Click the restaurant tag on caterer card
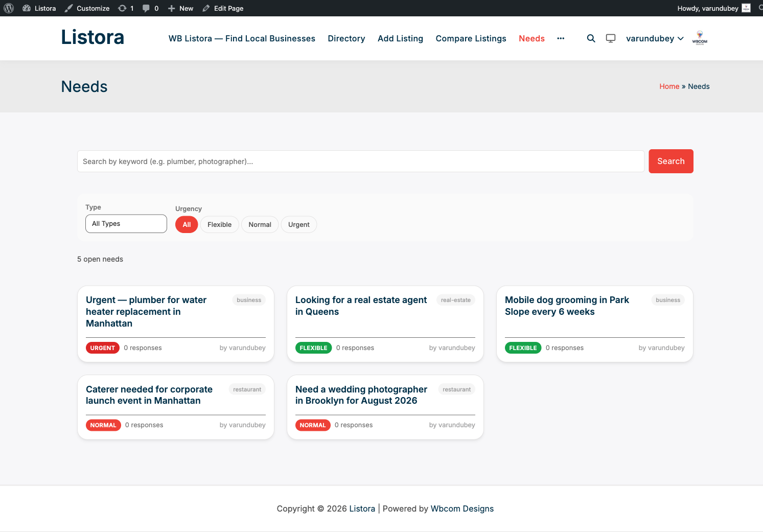763x532 pixels. [247, 389]
